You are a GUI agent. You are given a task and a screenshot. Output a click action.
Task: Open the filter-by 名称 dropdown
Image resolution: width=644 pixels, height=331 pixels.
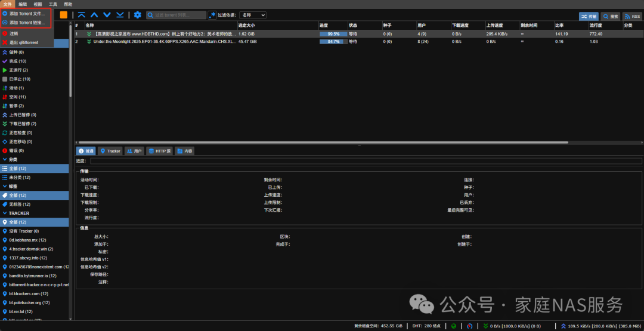(x=253, y=15)
